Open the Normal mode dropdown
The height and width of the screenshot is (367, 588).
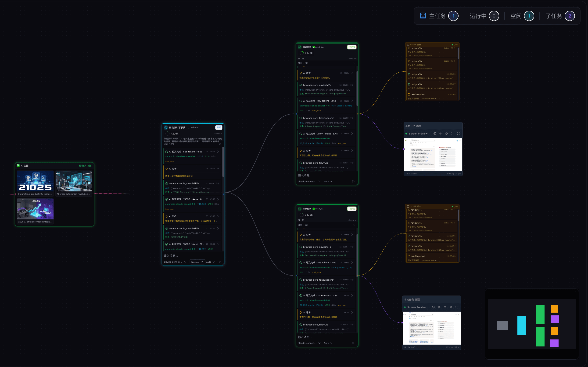[197, 262]
